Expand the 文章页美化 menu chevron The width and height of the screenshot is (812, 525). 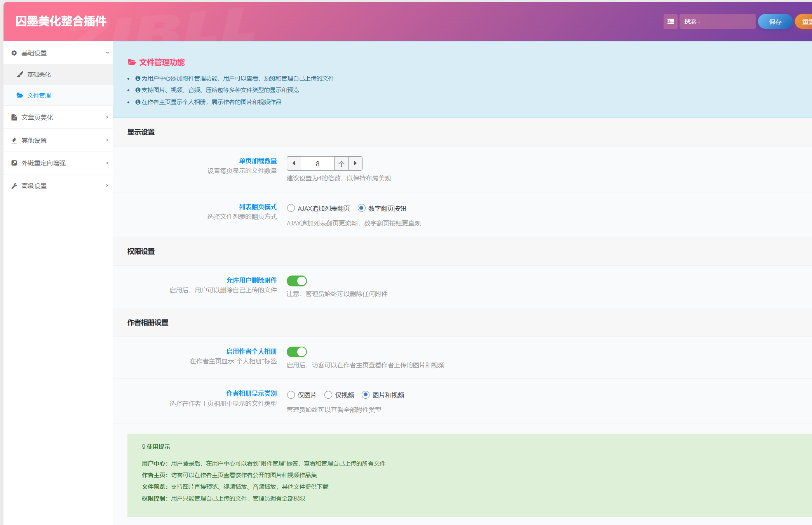tap(107, 117)
